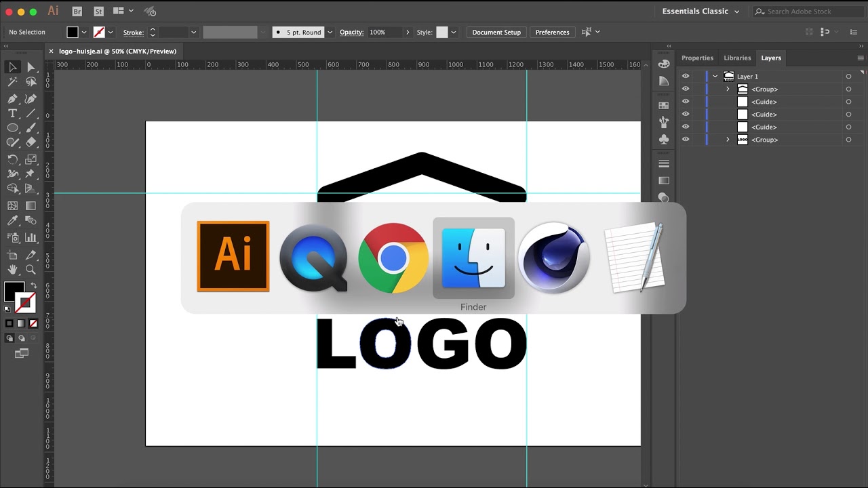Select the Eraser tool
Image resolution: width=868 pixels, height=488 pixels.
[x=31, y=143]
